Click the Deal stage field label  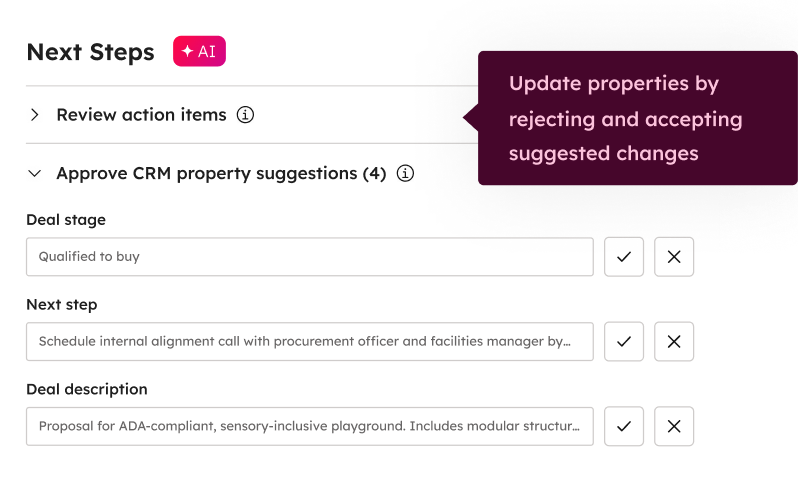[66, 220]
